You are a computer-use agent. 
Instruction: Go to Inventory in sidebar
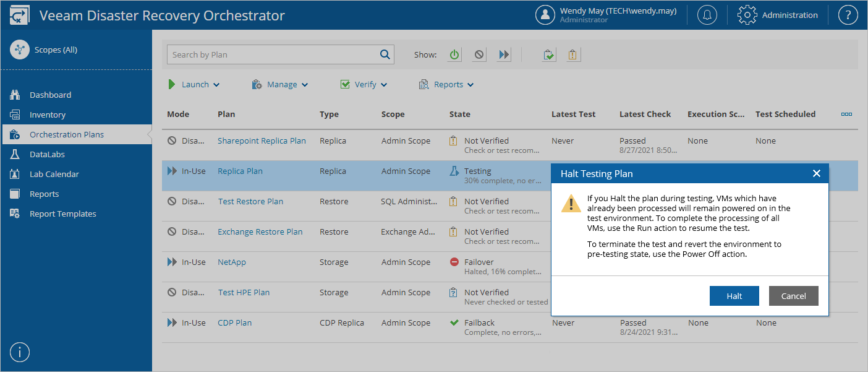[x=48, y=115]
